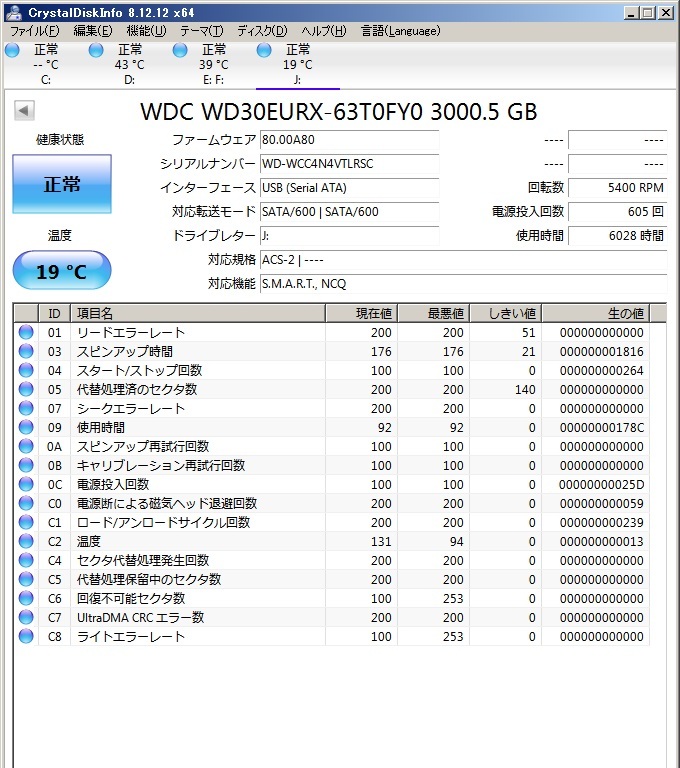
Task: Click status icon for シークエラーレート row
Action: 26,408
